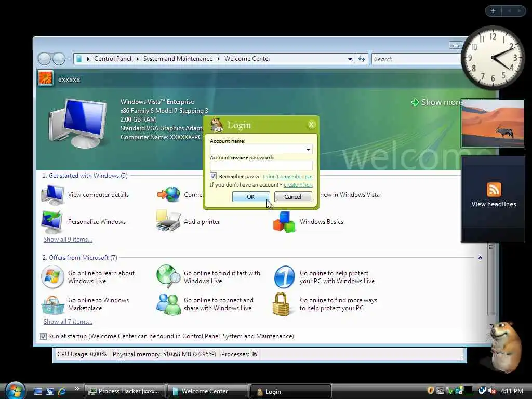Click the View computer details icon
The height and width of the screenshot is (399, 532).
coord(52,194)
